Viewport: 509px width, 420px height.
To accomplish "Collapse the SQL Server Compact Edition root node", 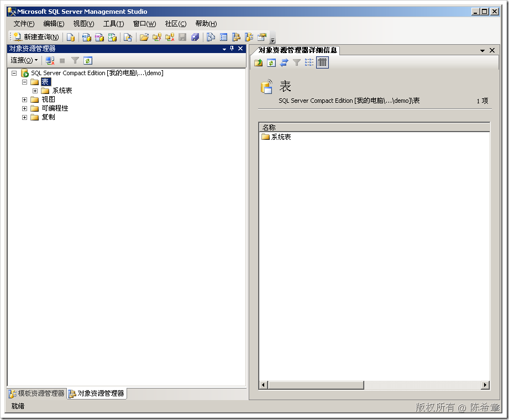I will click(14, 73).
